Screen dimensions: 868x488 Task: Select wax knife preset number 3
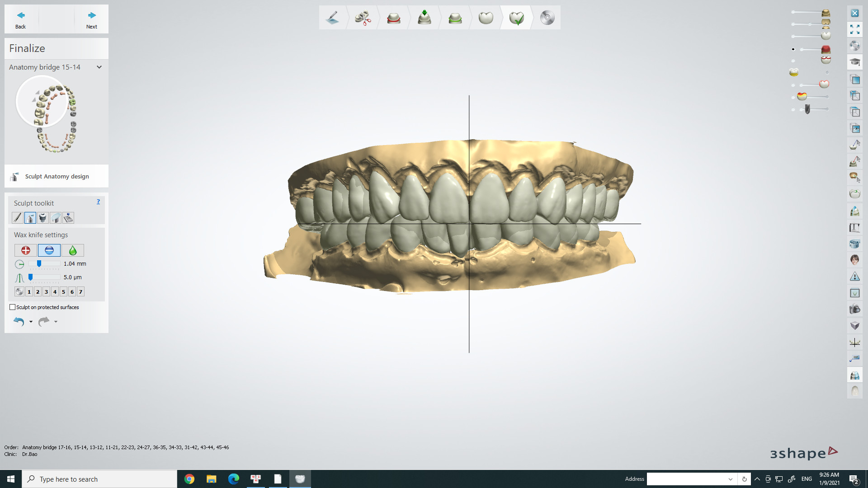[x=46, y=292]
